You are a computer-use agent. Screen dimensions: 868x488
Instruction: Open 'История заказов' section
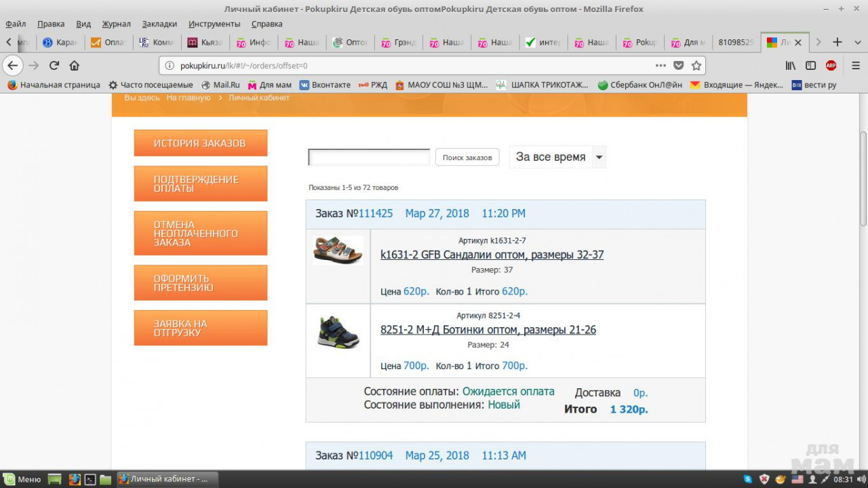[x=200, y=143]
